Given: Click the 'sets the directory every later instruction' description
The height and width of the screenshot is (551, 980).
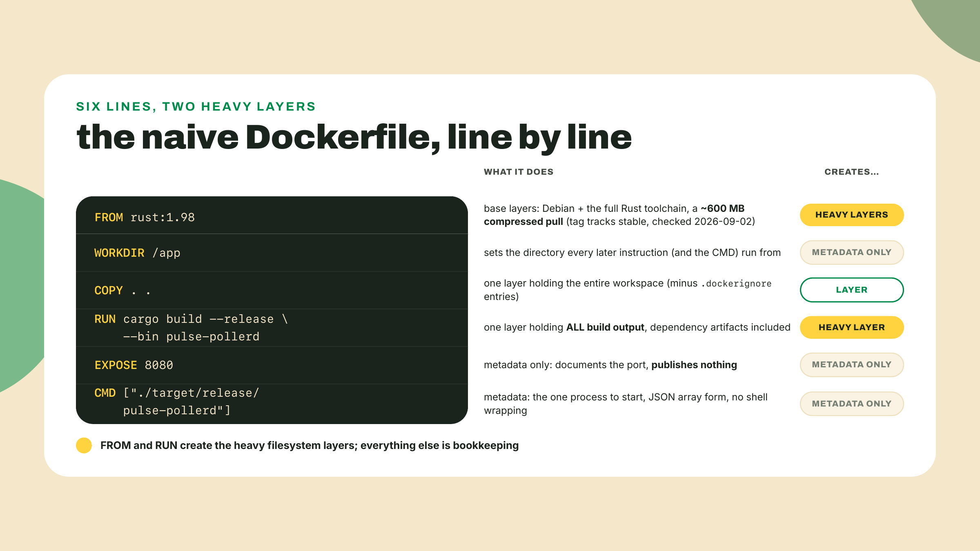Looking at the screenshot, I should (632, 253).
